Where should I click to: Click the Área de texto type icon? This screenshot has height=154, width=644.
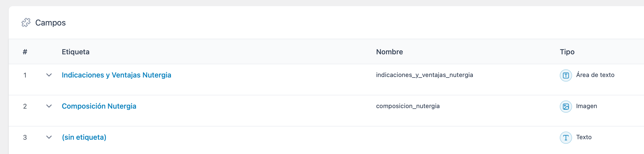pos(566,75)
